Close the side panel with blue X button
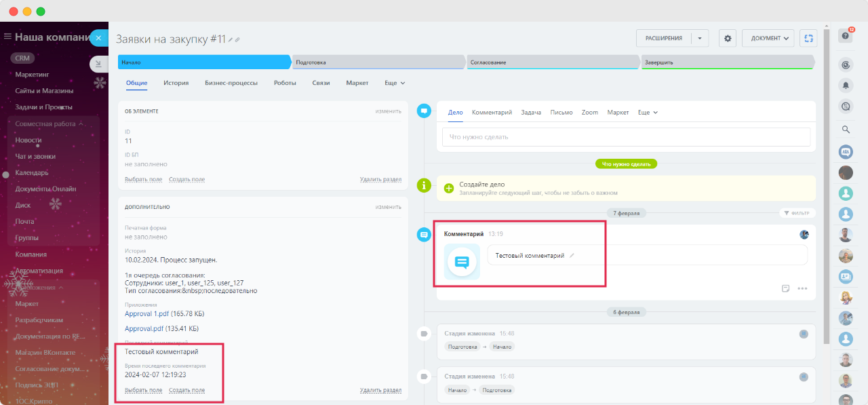The height and width of the screenshot is (405, 868). point(98,38)
